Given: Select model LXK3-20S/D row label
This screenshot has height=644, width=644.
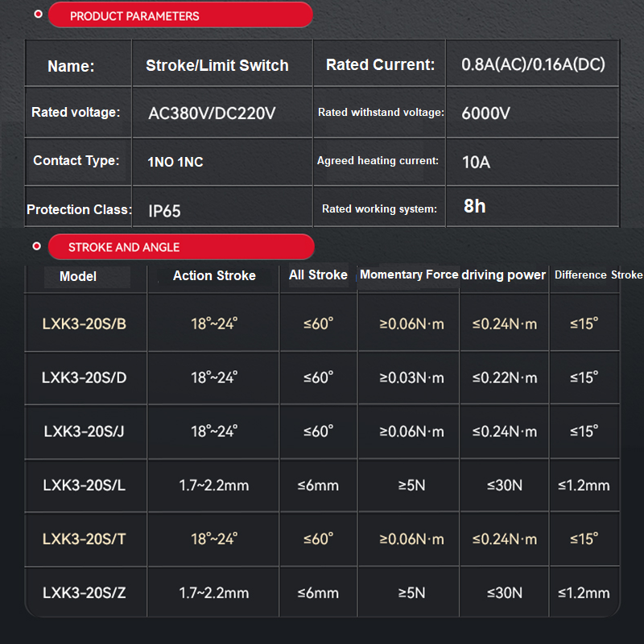Looking at the screenshot, I should (85, 378).
